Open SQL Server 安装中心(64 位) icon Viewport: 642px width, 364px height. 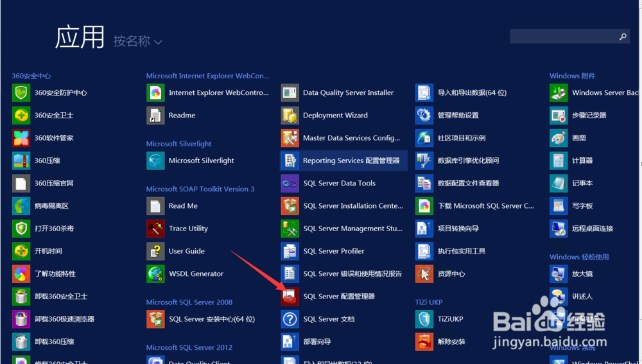tap(155, 319)
